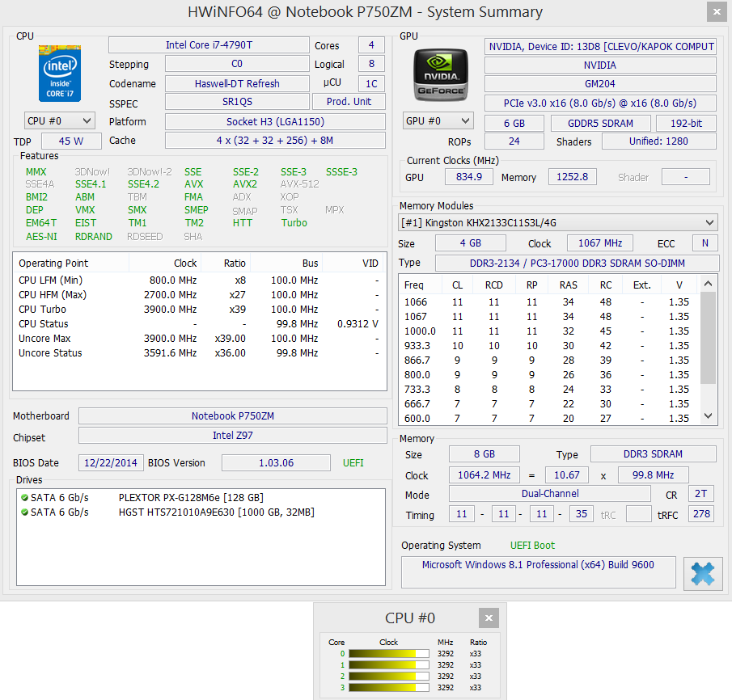Click the VID column header

point(354,264)
